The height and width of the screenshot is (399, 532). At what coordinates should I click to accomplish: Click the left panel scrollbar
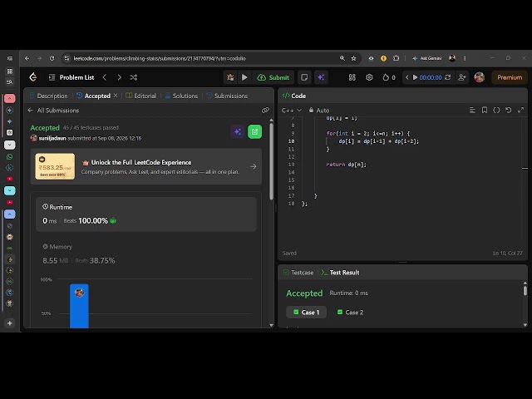click(x=271, y=161)
